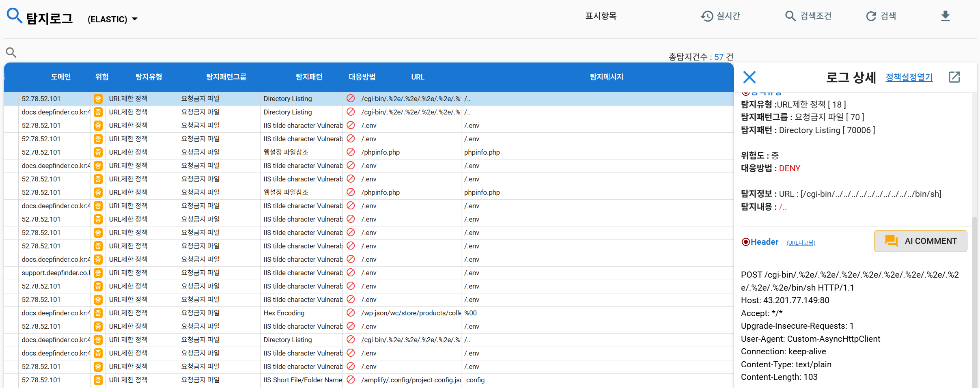Sort by the 탐지패턴그룹 column header

(226, 77)
